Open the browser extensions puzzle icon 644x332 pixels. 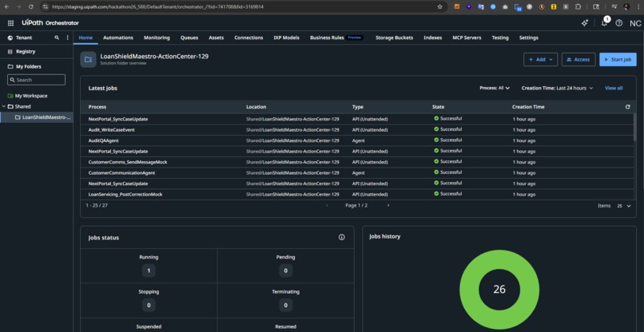pos(578,6)
